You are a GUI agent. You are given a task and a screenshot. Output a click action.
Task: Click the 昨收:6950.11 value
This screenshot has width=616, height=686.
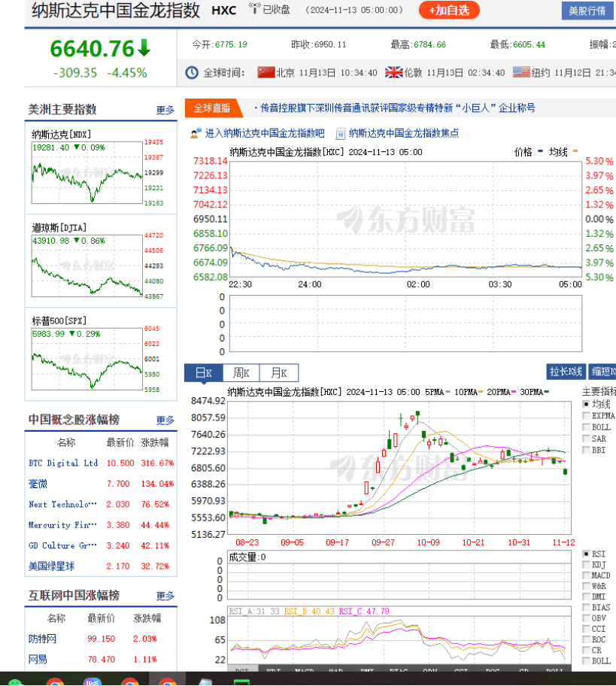[x=318, y=44]
